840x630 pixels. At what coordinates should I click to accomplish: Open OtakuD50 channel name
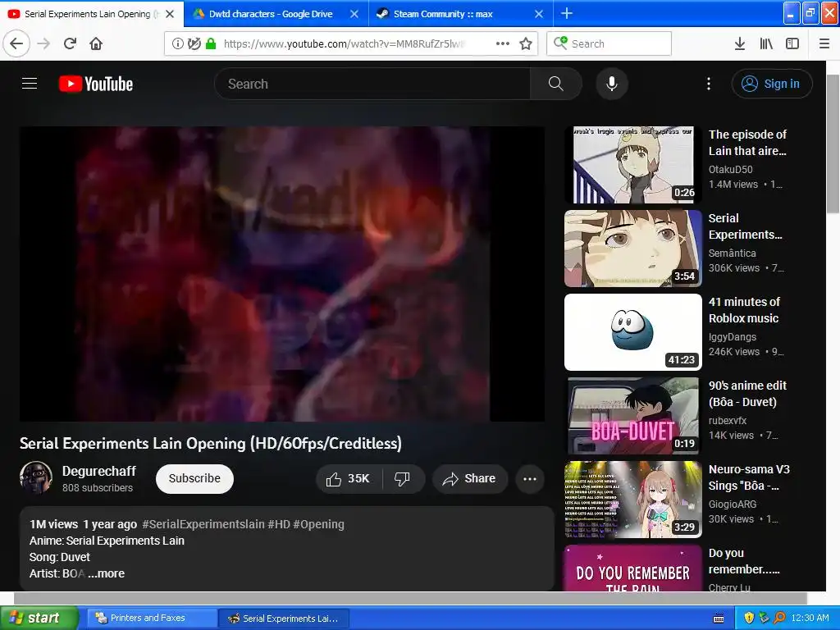click(731, 169)
